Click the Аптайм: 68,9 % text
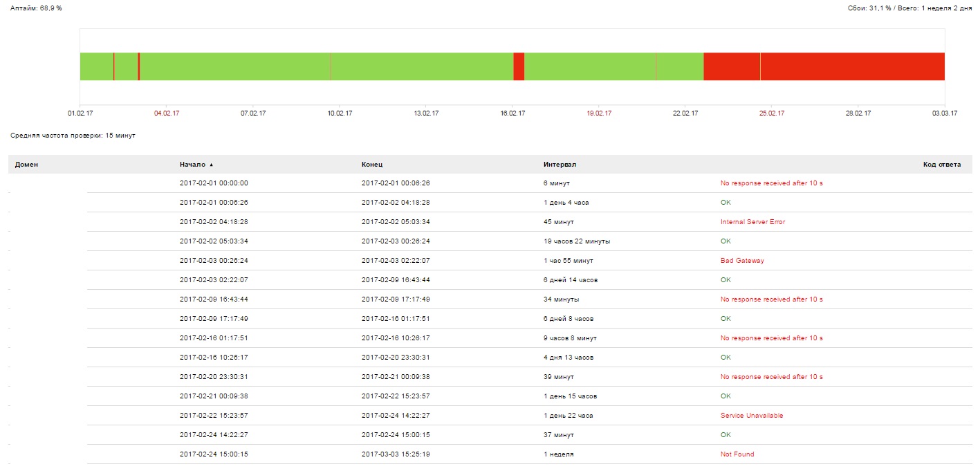980x471 pixels. 36,8
